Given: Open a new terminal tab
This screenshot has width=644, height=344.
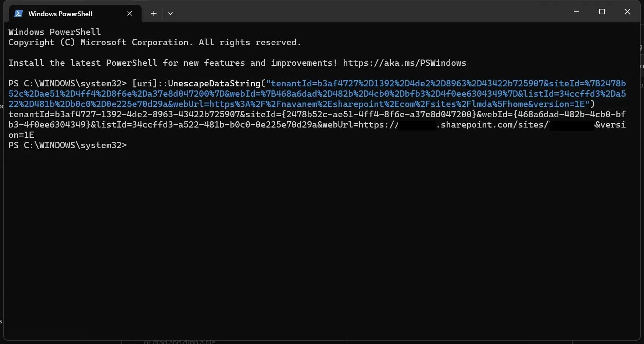Looking at the screenshot, I should (x=154, y=14).
